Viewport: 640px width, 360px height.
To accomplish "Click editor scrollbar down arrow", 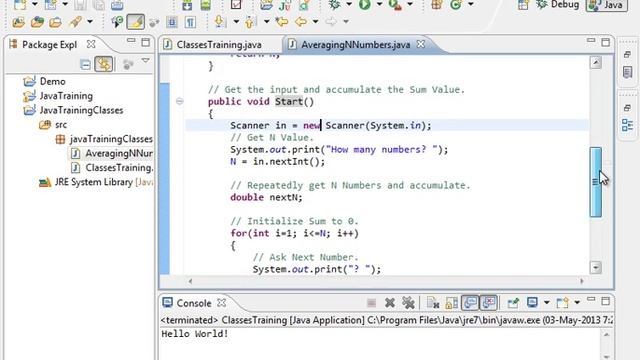I will 596,268.
